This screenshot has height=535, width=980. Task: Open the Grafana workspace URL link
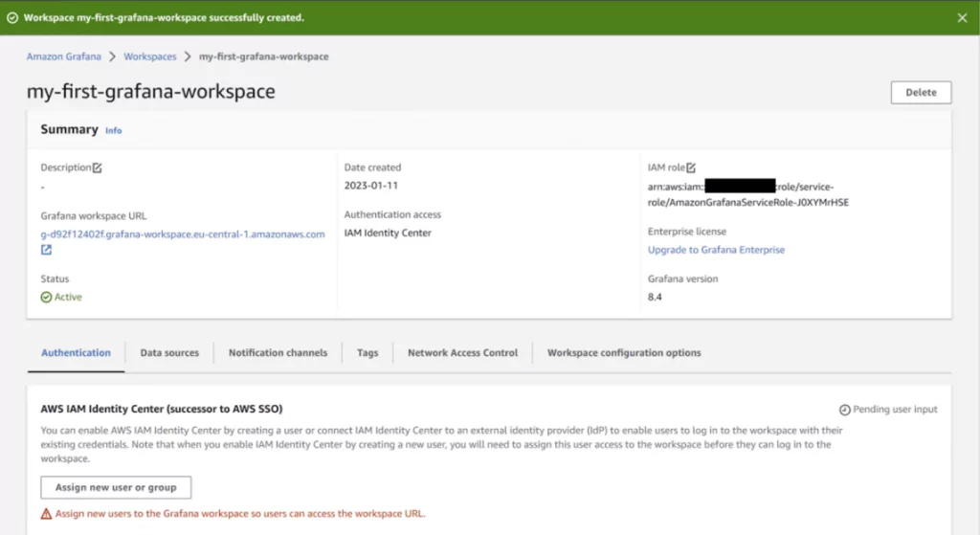click(x=182, y=234)
